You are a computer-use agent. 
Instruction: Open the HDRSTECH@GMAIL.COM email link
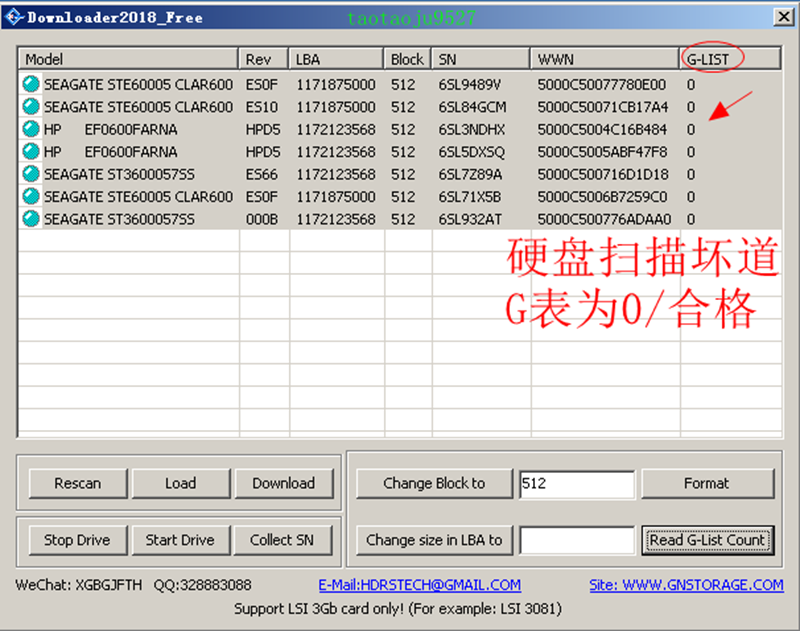420,585
